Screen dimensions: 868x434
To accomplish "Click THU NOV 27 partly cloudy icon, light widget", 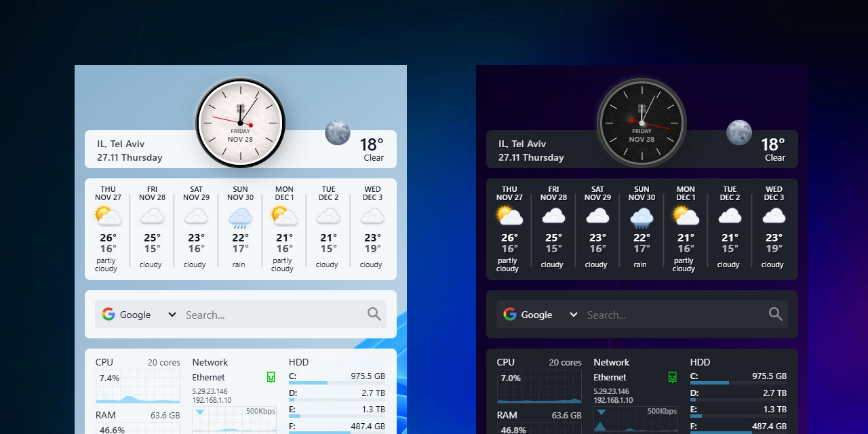I will (108, 216).
